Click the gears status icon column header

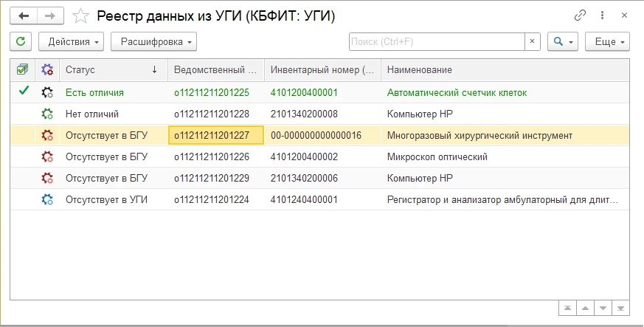pyautogui.click(x=47, y=69)
